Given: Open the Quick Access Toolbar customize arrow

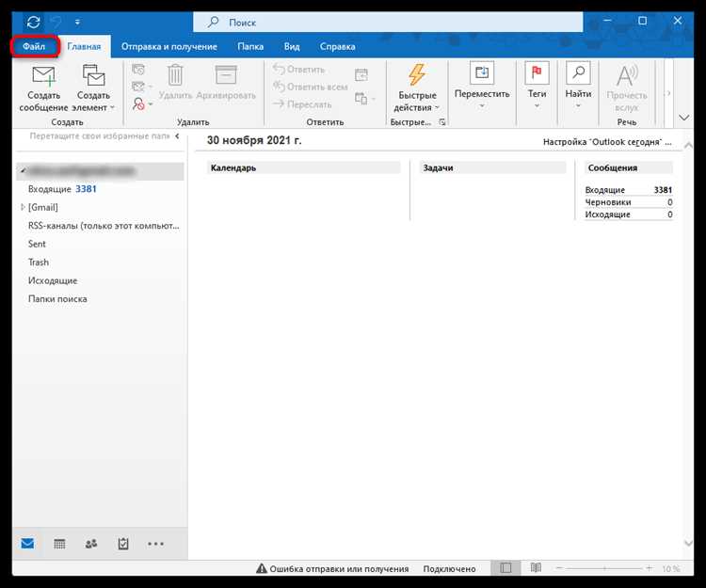Looking at the screenshot, I should click(77, 22).
